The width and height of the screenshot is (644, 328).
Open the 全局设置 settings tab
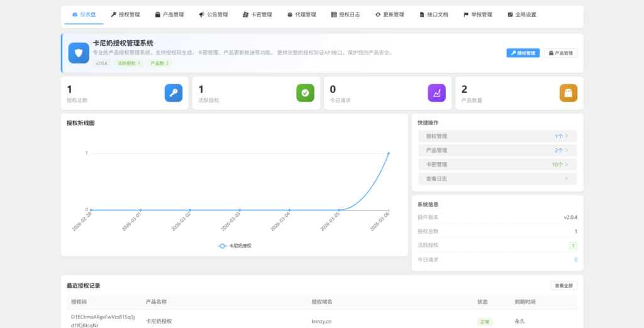click(521, 14)
